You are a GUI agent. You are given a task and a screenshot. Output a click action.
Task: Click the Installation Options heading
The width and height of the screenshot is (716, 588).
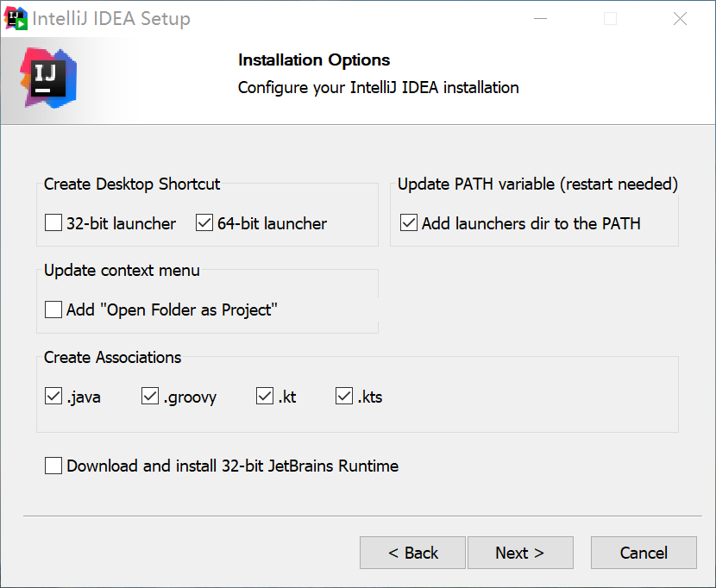point(314,60)
